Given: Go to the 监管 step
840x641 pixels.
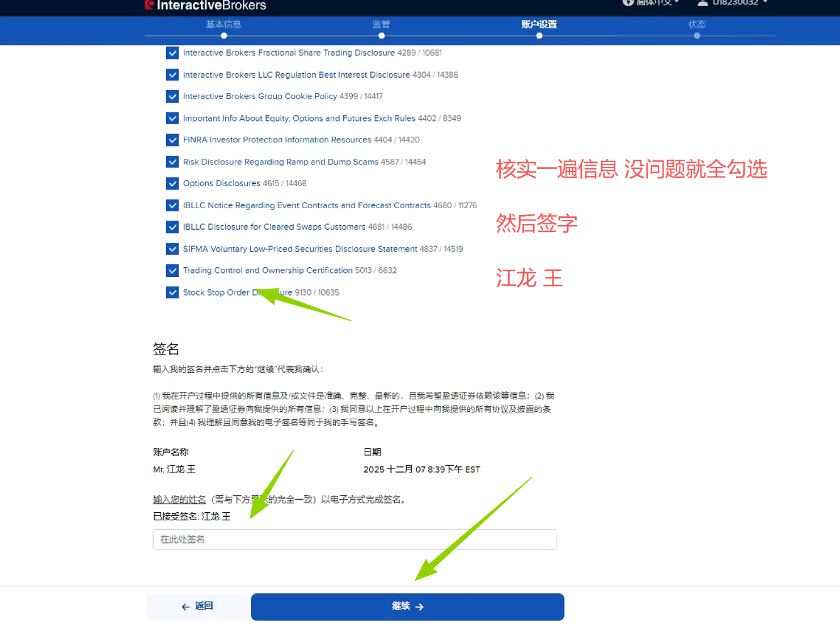Looking at the screenshot, I should pyautogui.click(x=381, y=24).
